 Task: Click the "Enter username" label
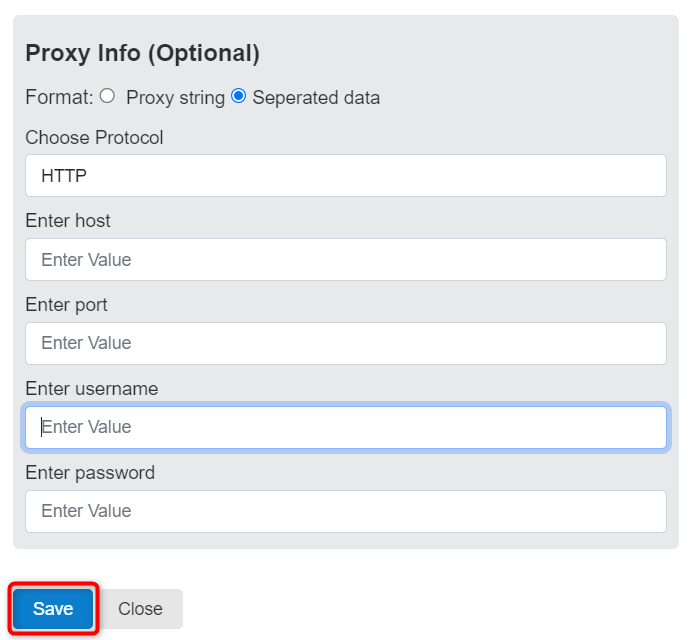pos(92,389)
